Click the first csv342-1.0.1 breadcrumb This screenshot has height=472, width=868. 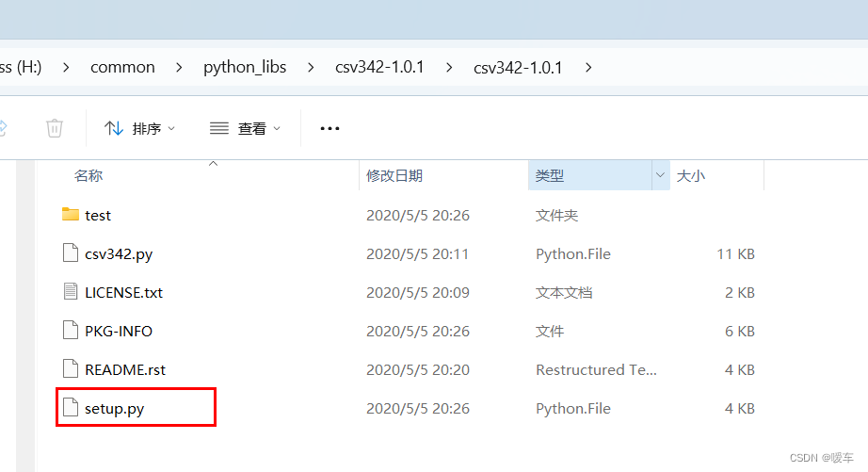tap(379, 67)
